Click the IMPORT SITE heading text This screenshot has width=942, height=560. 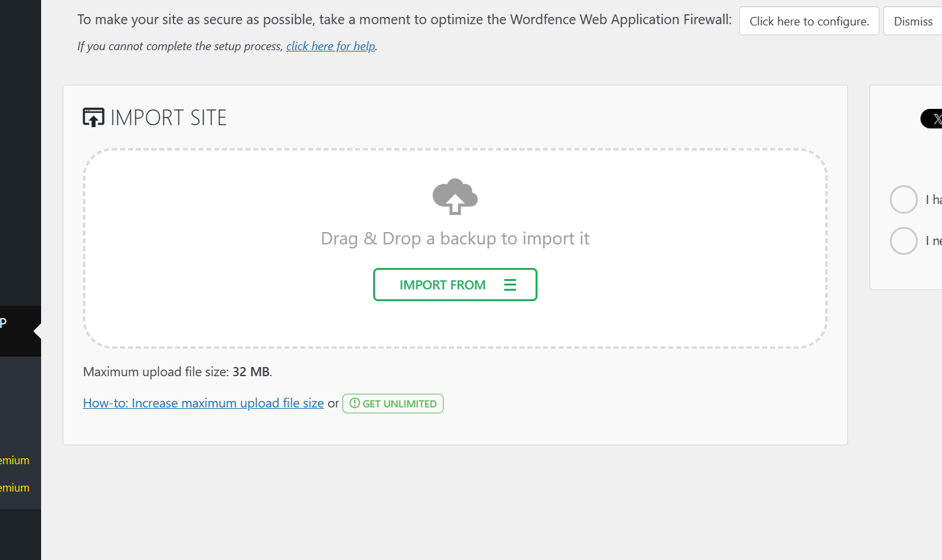point(168,117)
